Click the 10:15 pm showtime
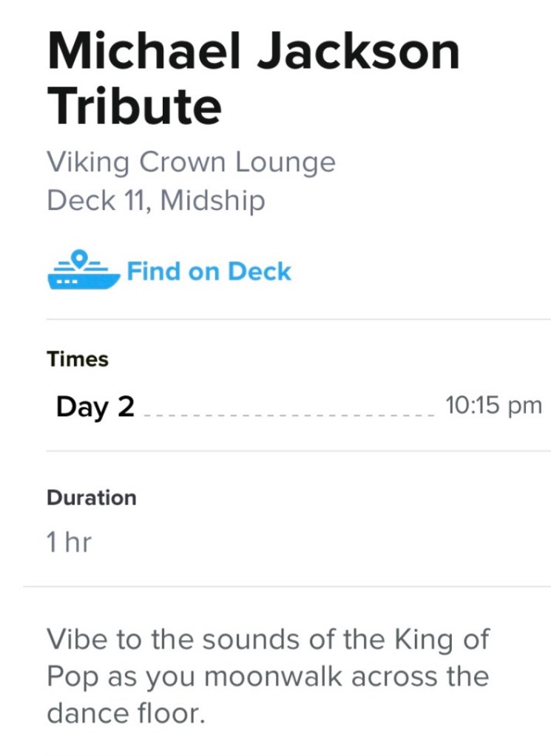 493,405
